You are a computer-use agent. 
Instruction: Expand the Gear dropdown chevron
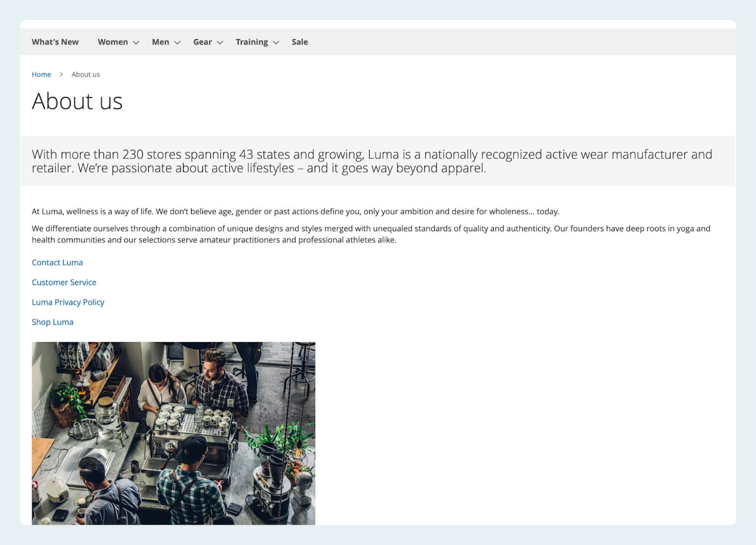220,42
